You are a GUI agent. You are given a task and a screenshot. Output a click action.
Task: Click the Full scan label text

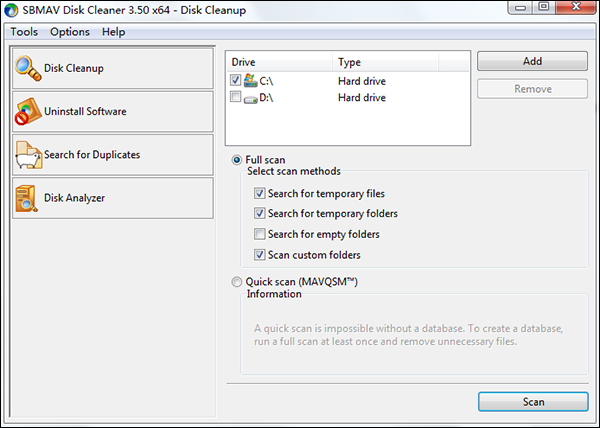(x=265, y=160)
